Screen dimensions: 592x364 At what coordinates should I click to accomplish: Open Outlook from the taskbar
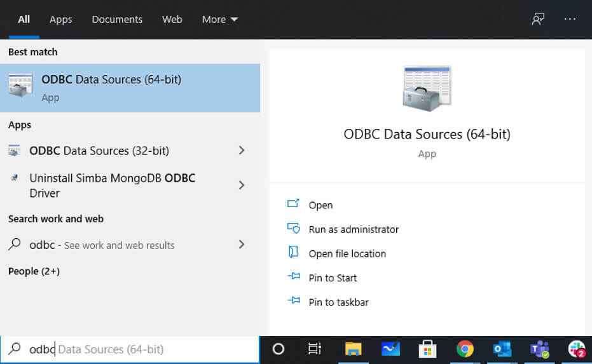(x=502, y=349)
